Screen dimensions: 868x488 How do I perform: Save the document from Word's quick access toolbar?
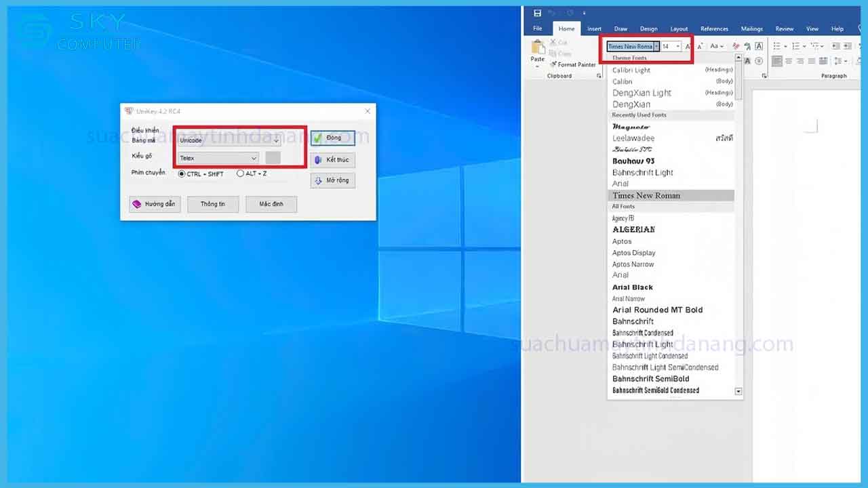(538, 13)
